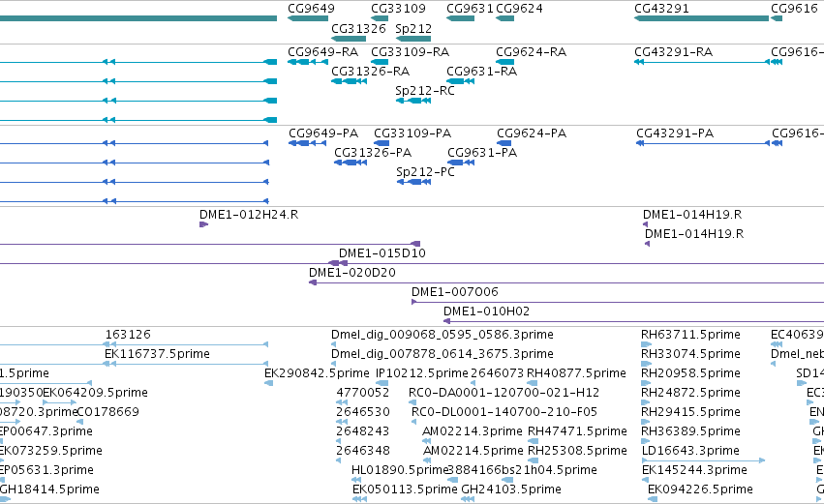Open the CG31326 gene label
Screen dimensions: 824x504
(x=358, y=28)
